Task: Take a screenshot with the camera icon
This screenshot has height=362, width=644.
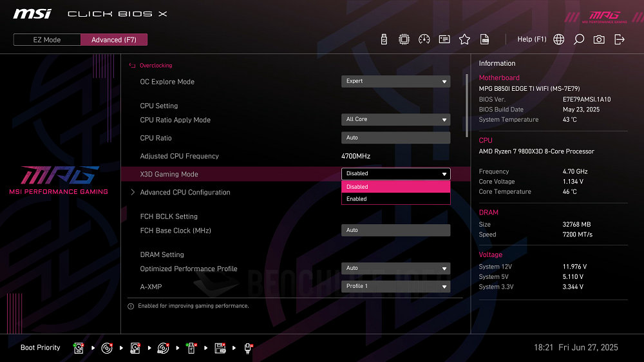Action: [x=599, y=39]
